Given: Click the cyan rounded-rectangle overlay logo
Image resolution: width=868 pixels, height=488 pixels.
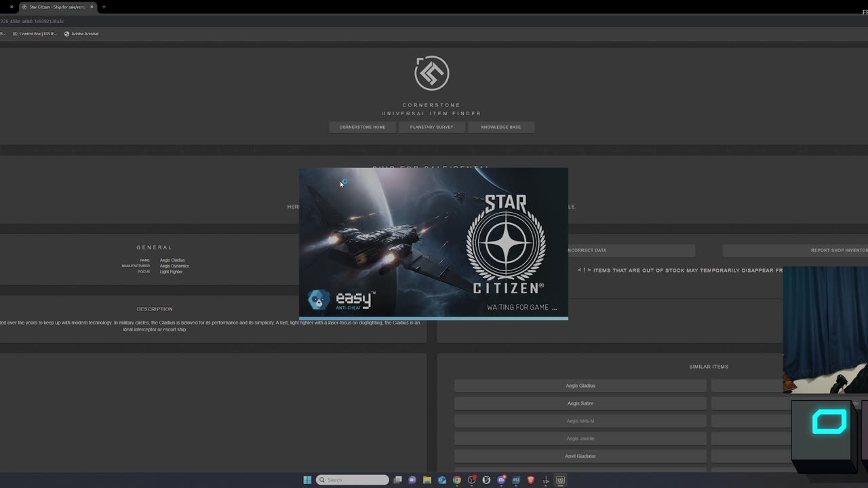Looking at the screenshot, I should 829,423.
